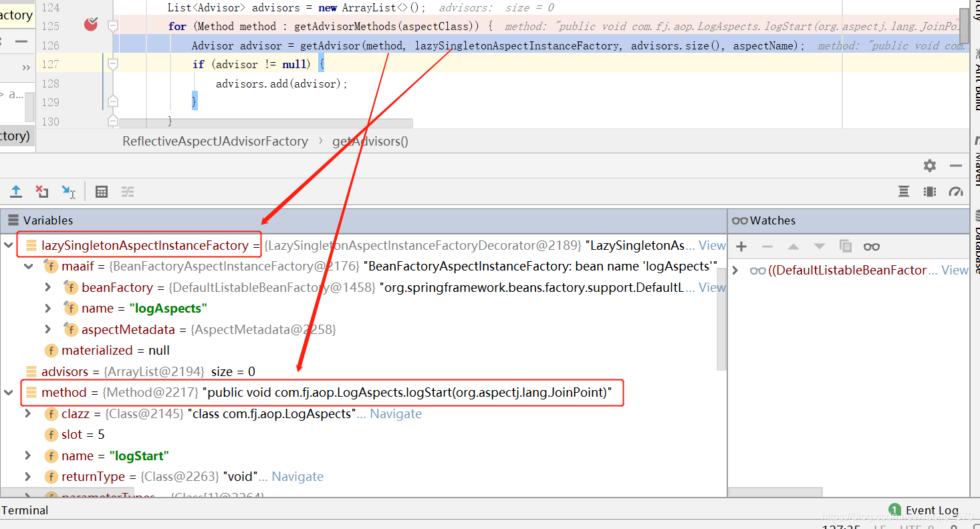Toggle the breakpoint on line 125
This screenshot has height=529, width=980.
pyautogui.click(x=91, y=25)
